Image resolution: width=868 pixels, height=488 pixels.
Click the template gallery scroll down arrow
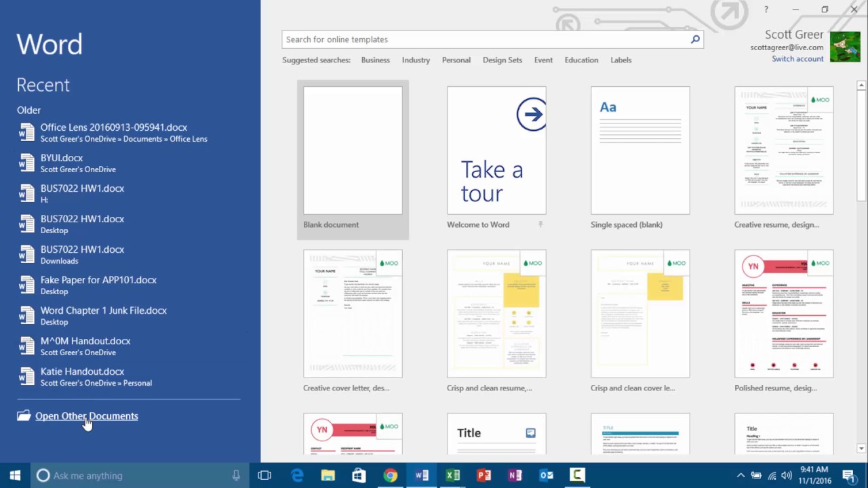tap(861, 448)
